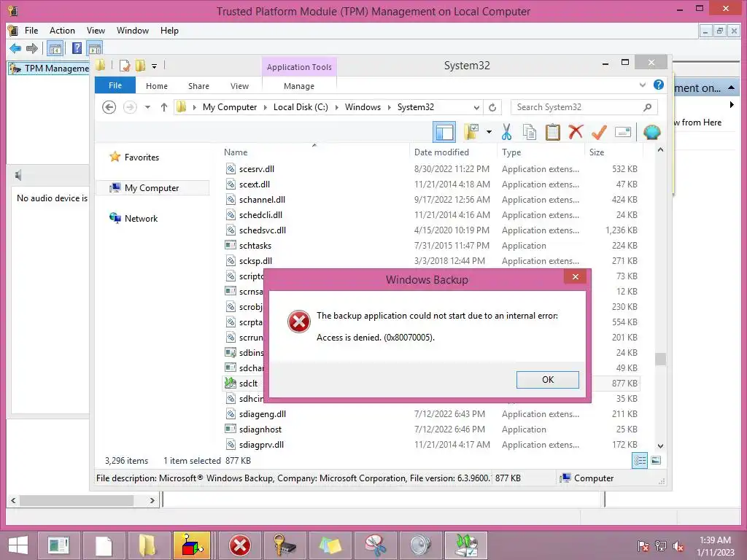Viewport: 747px width, 560px height.
Task: Click the blue Help icon in TPM toolbar
Action: 77,48
